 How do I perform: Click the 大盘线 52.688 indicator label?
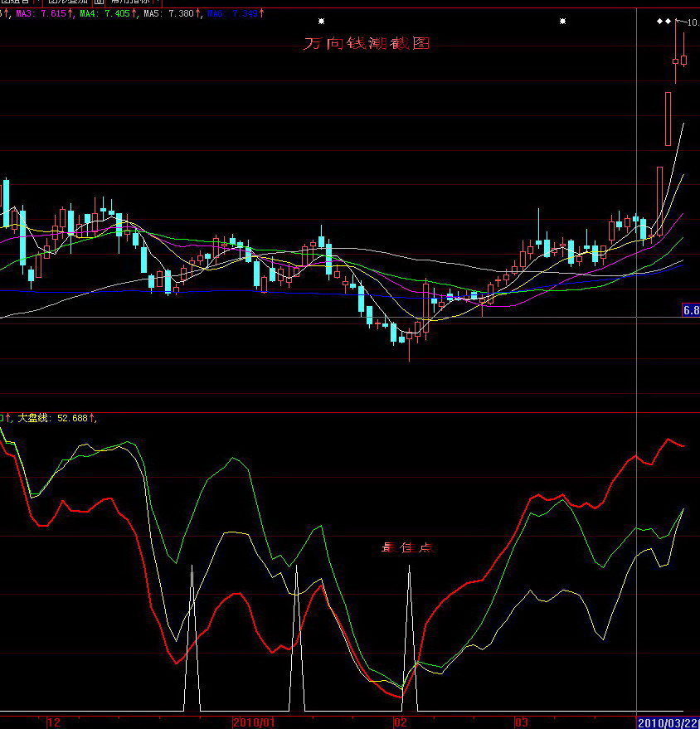click(x=52, y=418)
